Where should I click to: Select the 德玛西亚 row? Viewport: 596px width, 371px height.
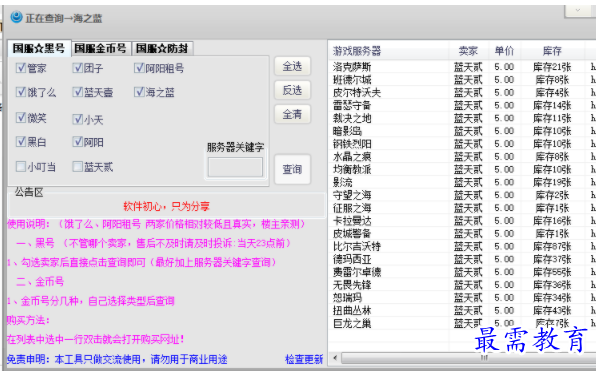(x=462, y=259)
